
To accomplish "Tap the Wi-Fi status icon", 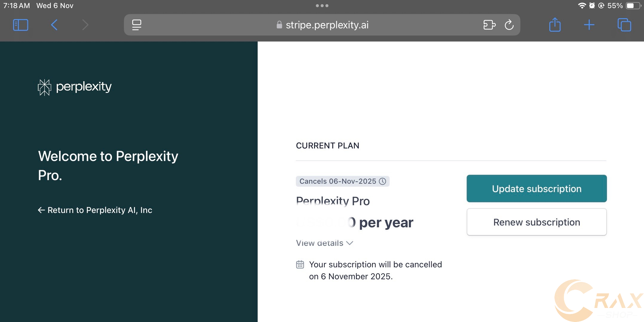I will click(582, 6).
